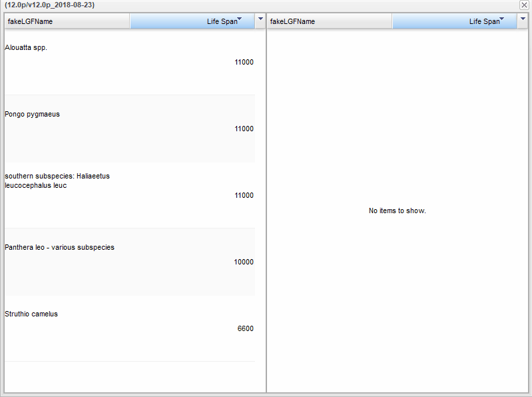
Task: Click the 10000 Life Span cell
Action: point(244,262)
